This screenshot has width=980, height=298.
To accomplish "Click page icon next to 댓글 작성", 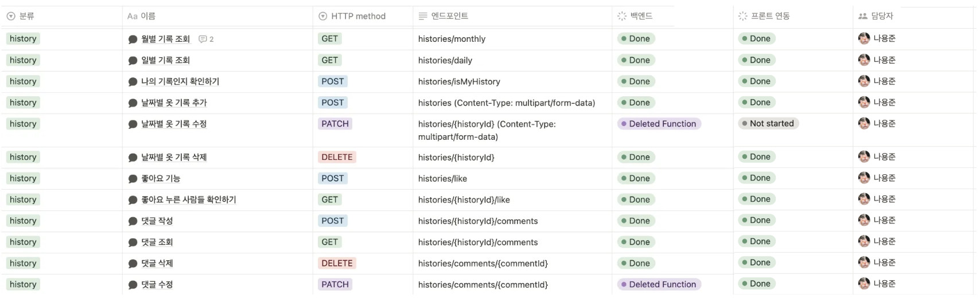I will (133, 221).
